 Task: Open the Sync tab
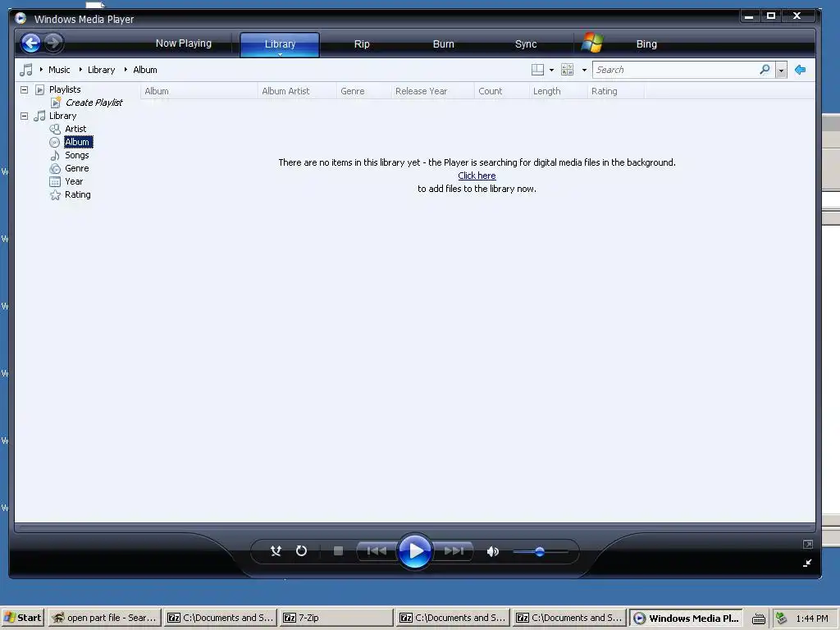coord(526,44)
